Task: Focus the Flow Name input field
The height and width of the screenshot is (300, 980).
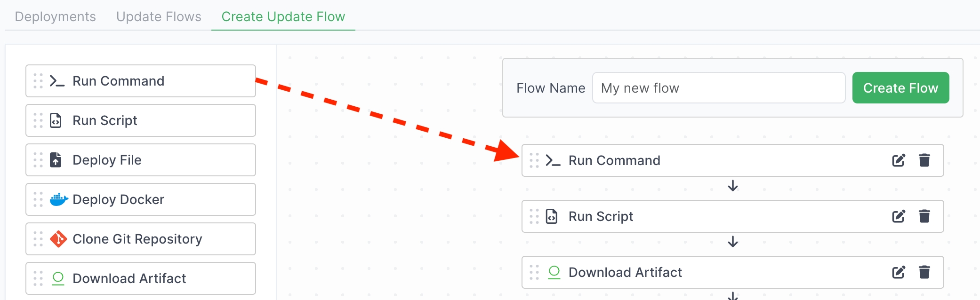Action: [x=718, y=88]
